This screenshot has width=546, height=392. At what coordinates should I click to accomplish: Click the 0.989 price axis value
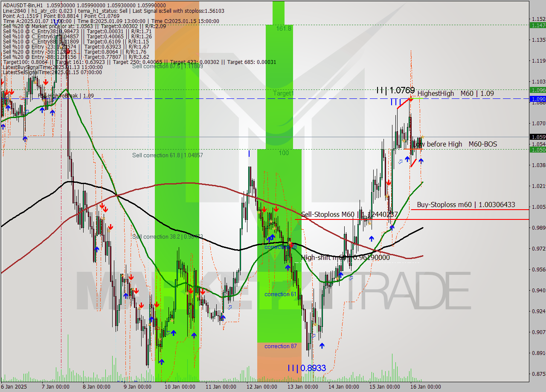[x=538, y=228]
